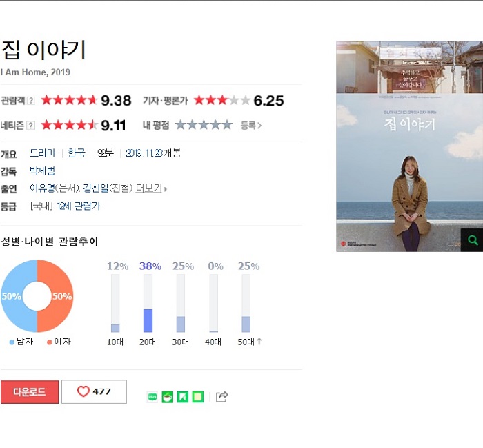The width and height of the screenshot is (483, 448).
Task: Click the 38% label above 20대
Action: [150, 266]
